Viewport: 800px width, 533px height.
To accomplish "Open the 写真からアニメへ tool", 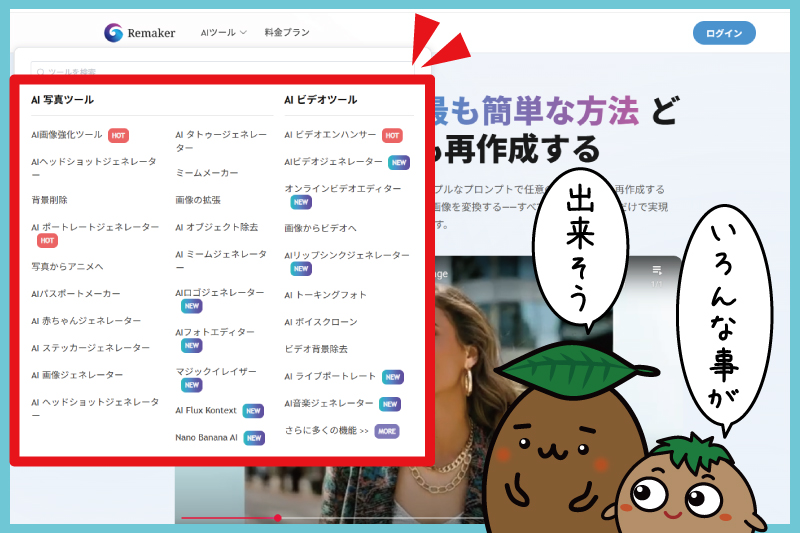I will tap(67, 267).
